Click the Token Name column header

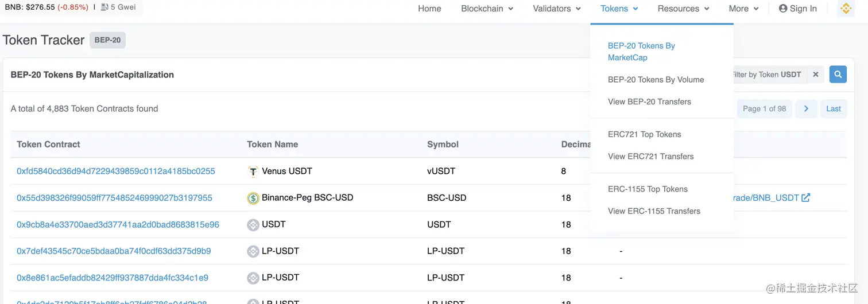click(272, 144)
